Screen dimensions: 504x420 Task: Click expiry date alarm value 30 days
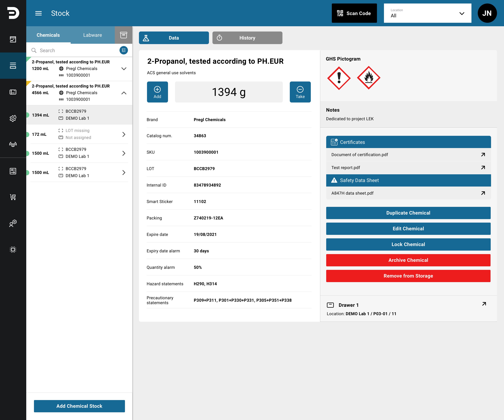[x=201, y=251]
